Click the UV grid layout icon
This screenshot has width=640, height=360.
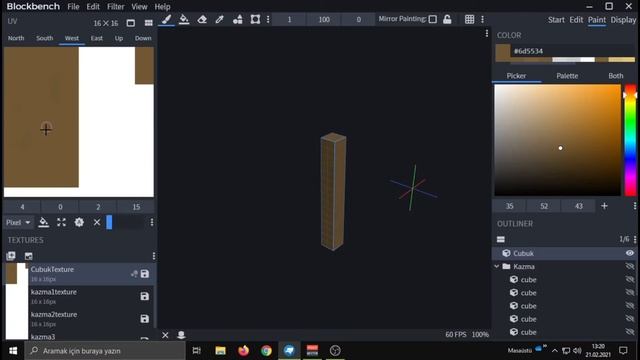[149, 23]
